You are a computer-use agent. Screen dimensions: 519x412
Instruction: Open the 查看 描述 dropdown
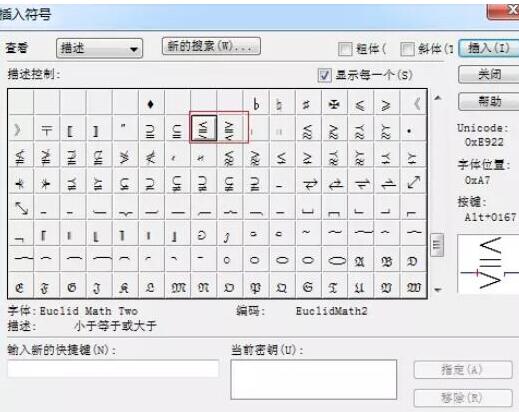[x=99, y=49]
